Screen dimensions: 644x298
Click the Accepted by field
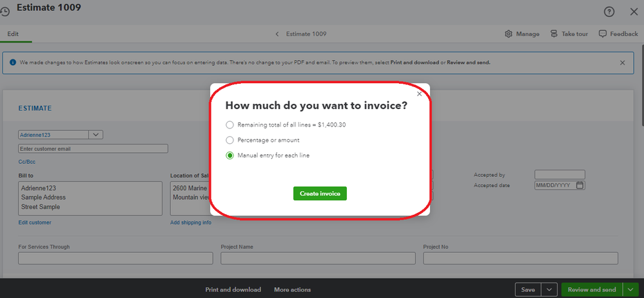(560, 175)
